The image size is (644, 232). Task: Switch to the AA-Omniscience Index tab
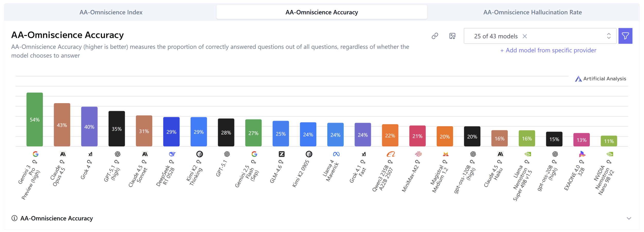(111, 12)
